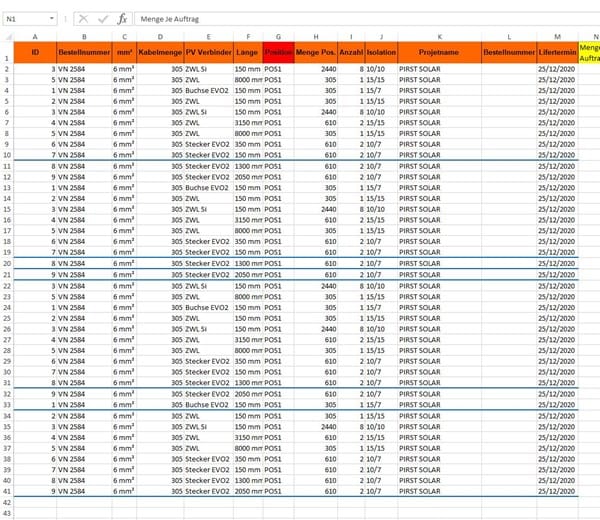
Task: Click the Cancel X icon in formula bar
Action: tap(83, 18)
